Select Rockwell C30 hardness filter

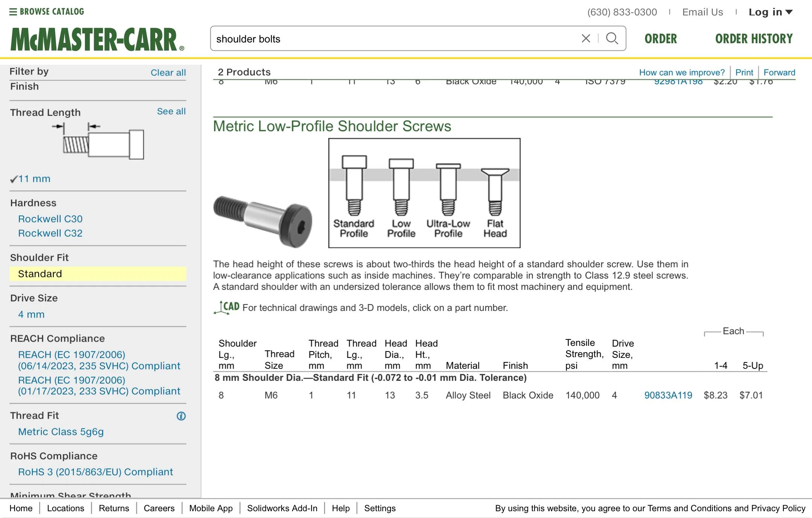50,219
